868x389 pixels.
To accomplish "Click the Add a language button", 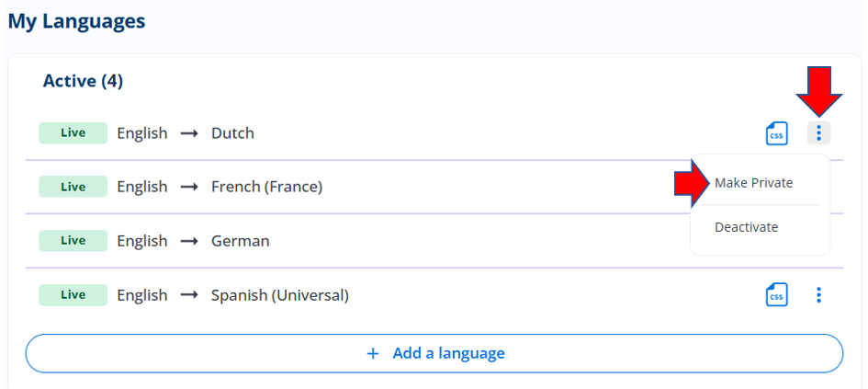I will pos(434,353).
